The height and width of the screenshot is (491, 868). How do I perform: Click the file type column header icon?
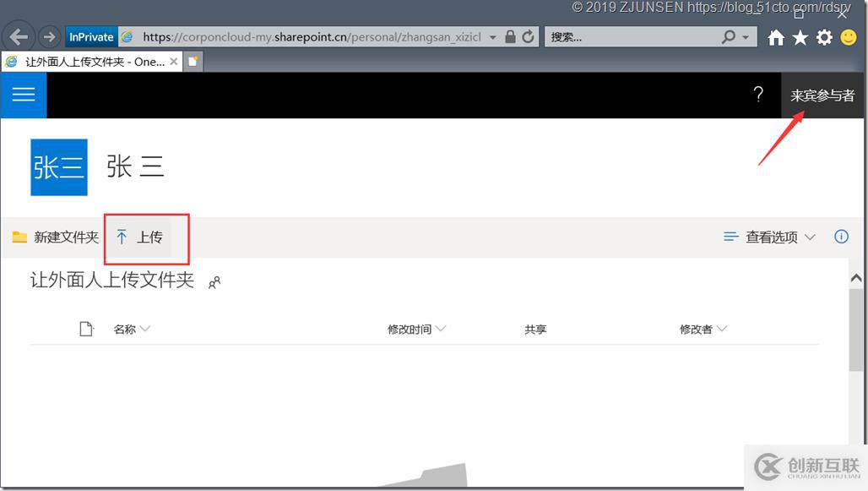[86, 330]
